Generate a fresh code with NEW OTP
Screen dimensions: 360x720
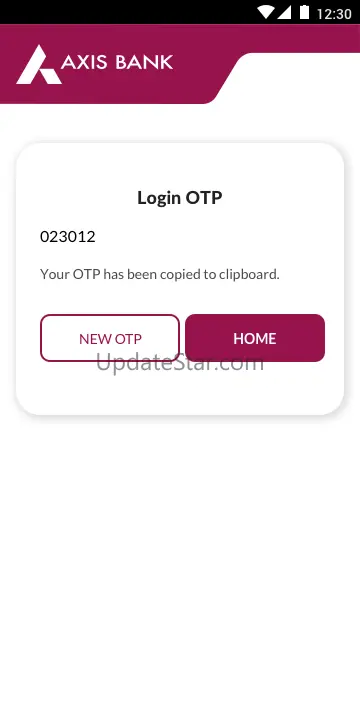coord(110,338)
